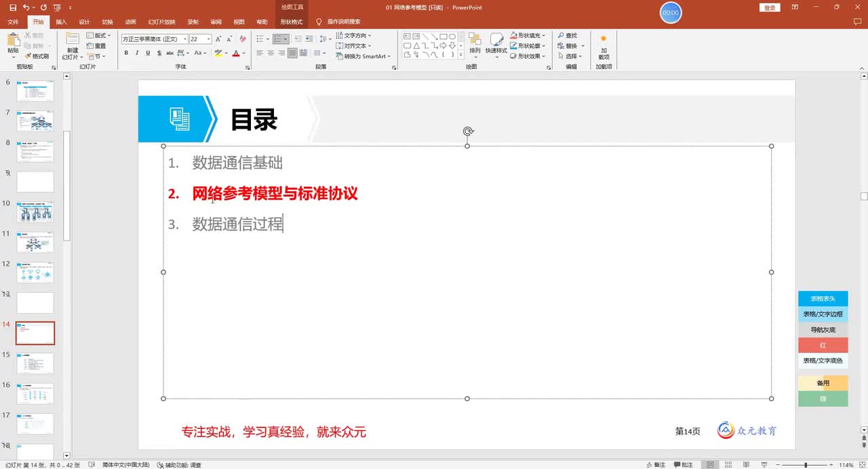This screenshot has height=469, width=868.
Task: Open Shape Fill (形状填充) dropdown
Action: point(529,35)
